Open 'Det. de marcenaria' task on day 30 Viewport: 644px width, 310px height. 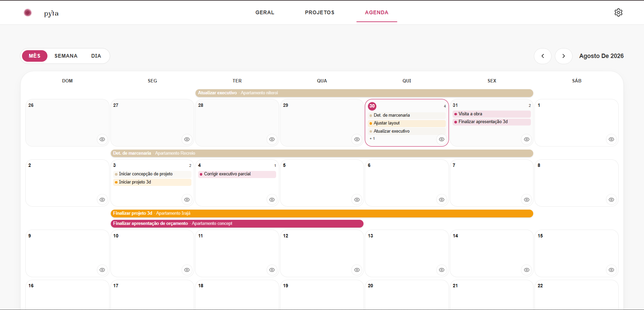(407, 115)
